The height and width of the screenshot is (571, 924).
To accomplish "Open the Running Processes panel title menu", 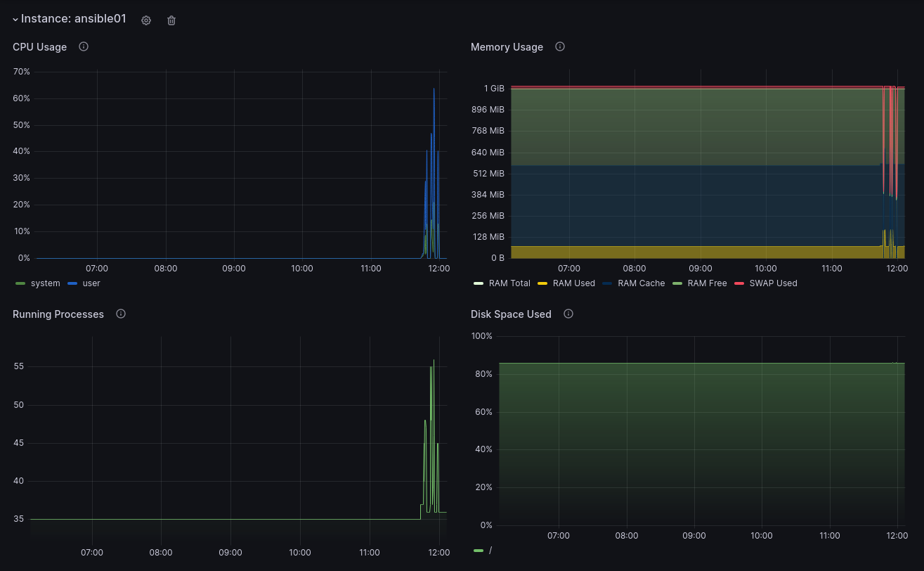I will coord(58,314).
